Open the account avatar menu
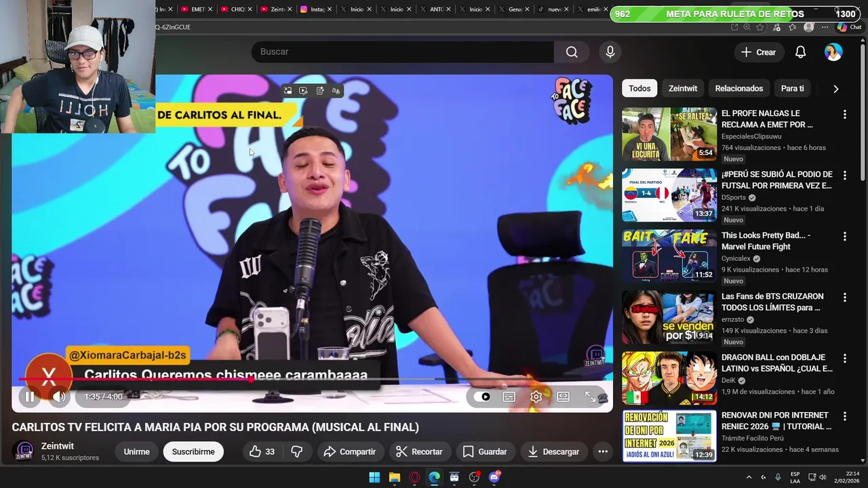The width and height of the screenshot is (868, 488). 833,52
